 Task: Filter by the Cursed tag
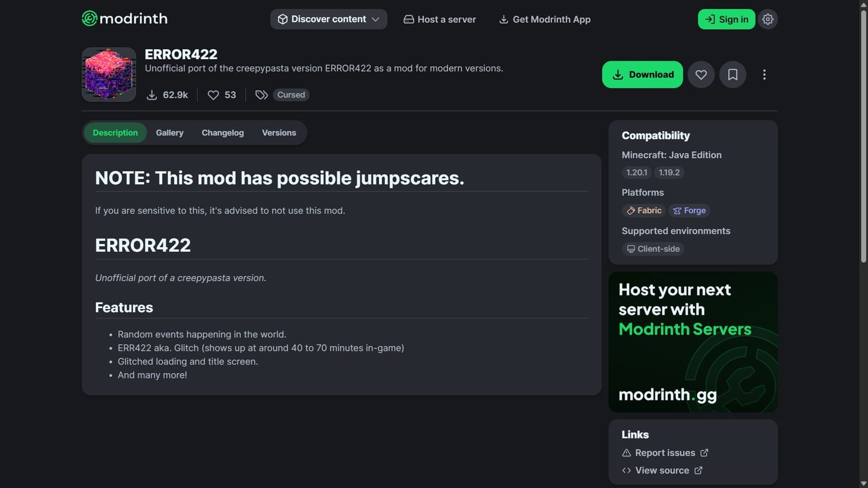(291, 94)
